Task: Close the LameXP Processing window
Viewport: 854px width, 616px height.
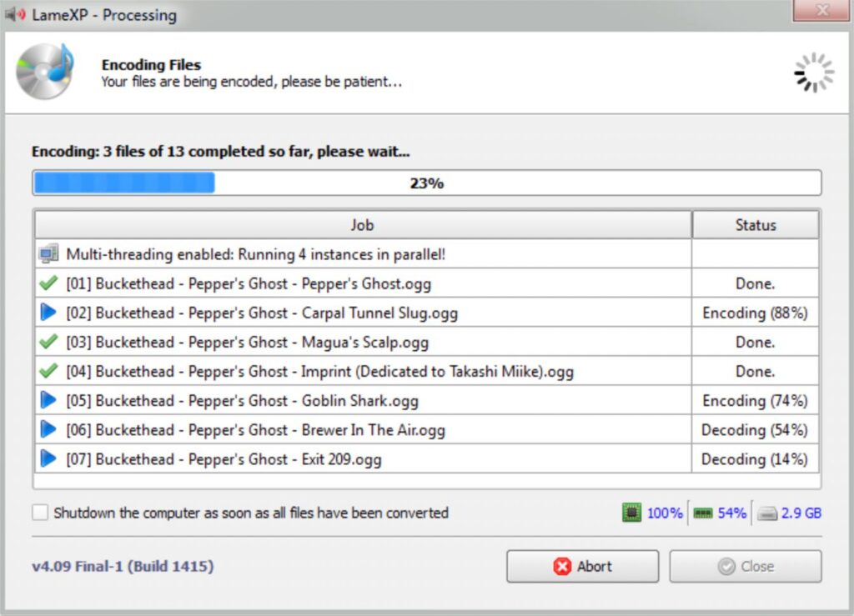Action: click(821, 10)
